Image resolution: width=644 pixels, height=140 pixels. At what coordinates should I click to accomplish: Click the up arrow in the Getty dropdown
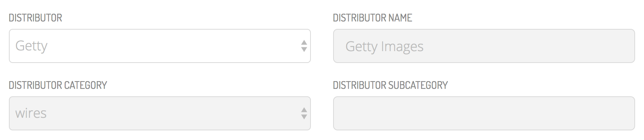[x=304, y=42]
